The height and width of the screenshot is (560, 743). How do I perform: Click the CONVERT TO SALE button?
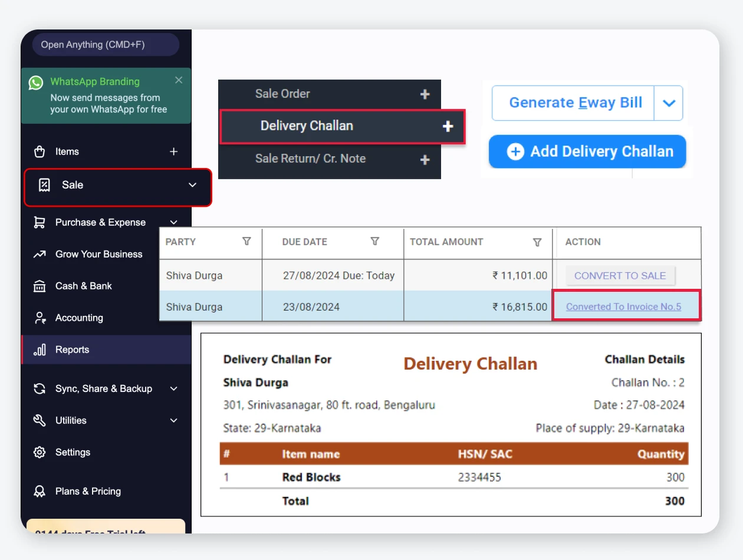[620, 275]
